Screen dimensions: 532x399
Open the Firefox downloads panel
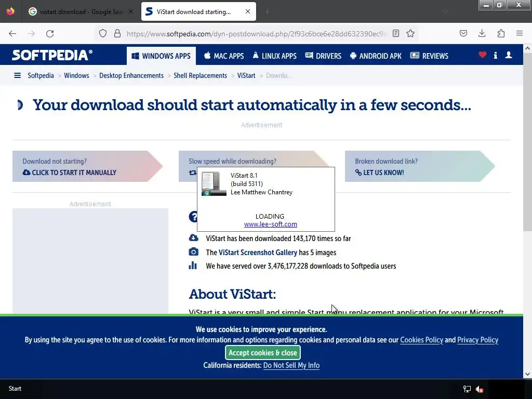(482, 34)
